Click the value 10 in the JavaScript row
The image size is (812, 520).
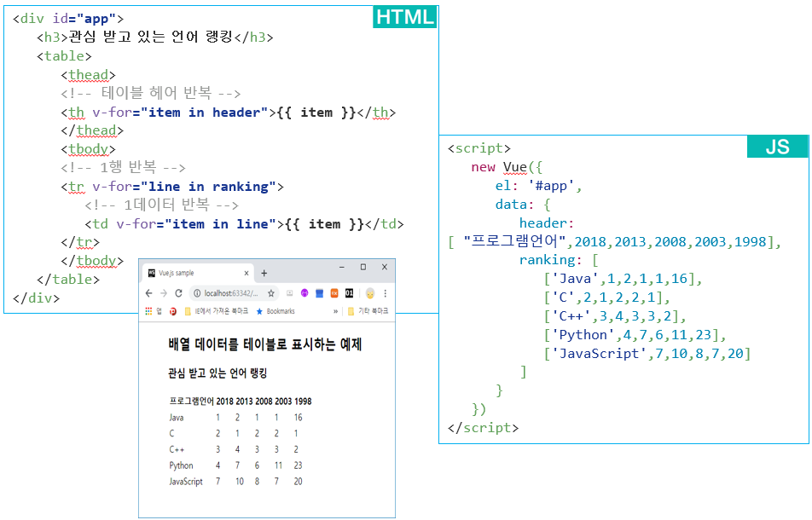pyautogui.click(x=240, y=481)
